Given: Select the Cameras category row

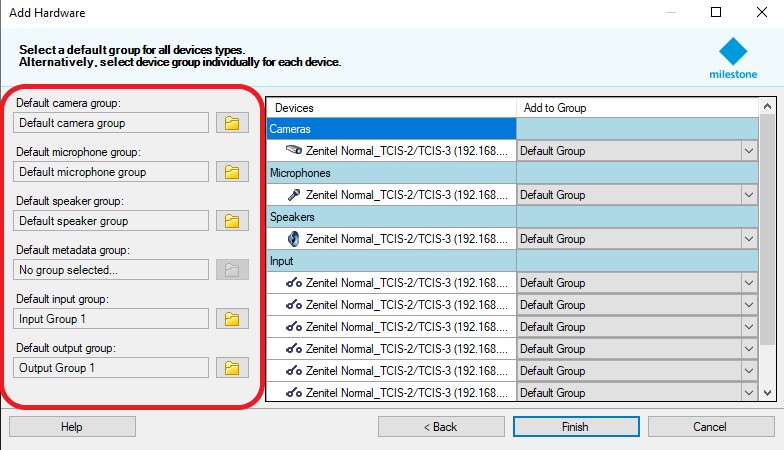Looking at the screenshot, I should 512,128.
